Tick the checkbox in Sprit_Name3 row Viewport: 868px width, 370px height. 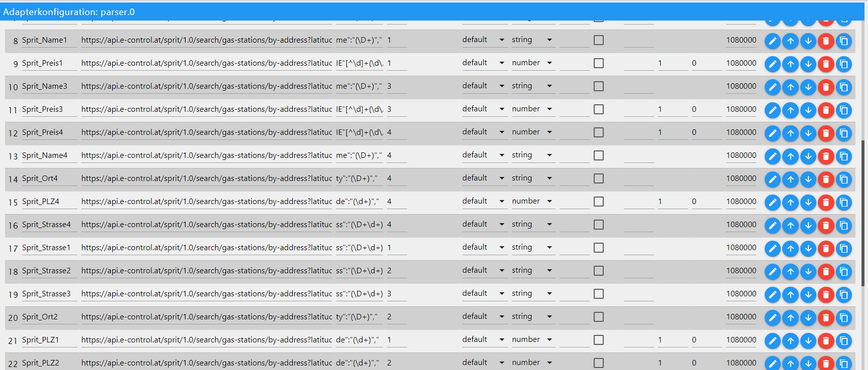point(599,86)
